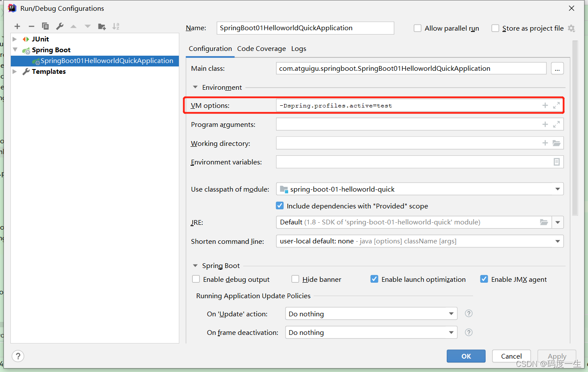Click the right panel vertical scrollbar
This screenshot has height=372, width=588.
575,128
